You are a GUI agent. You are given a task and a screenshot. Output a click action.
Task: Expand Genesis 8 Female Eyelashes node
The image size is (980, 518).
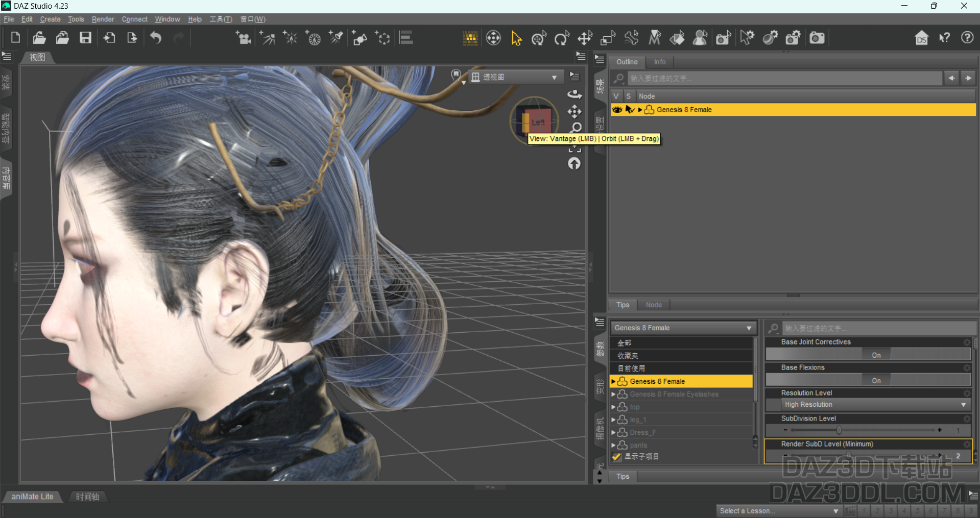click(613, 394)
